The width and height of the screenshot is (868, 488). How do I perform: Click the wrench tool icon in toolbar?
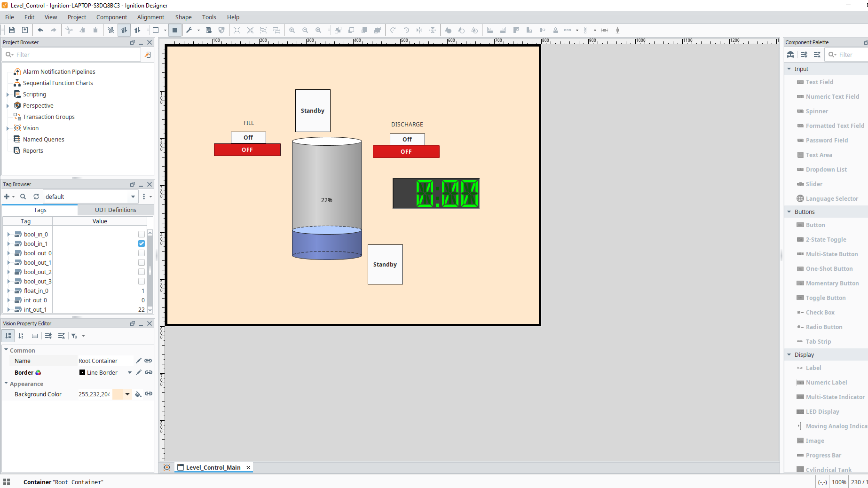[x=189, y=30]
